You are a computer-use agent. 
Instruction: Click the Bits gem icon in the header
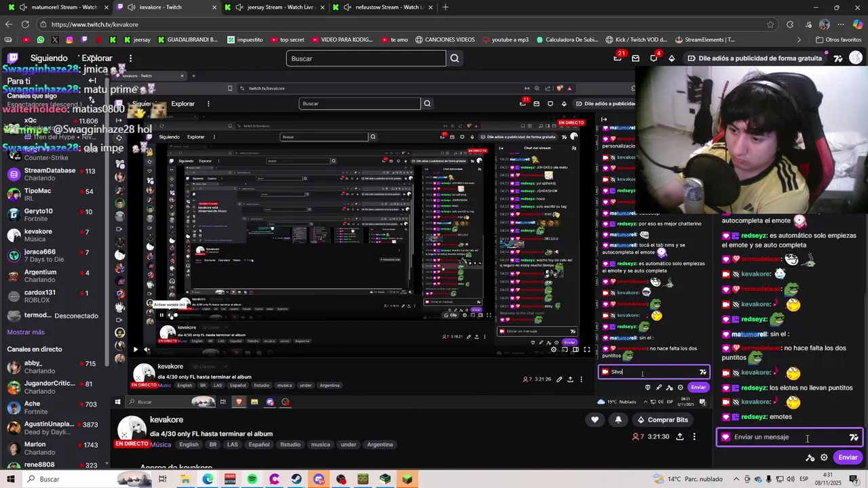[672, 58]
